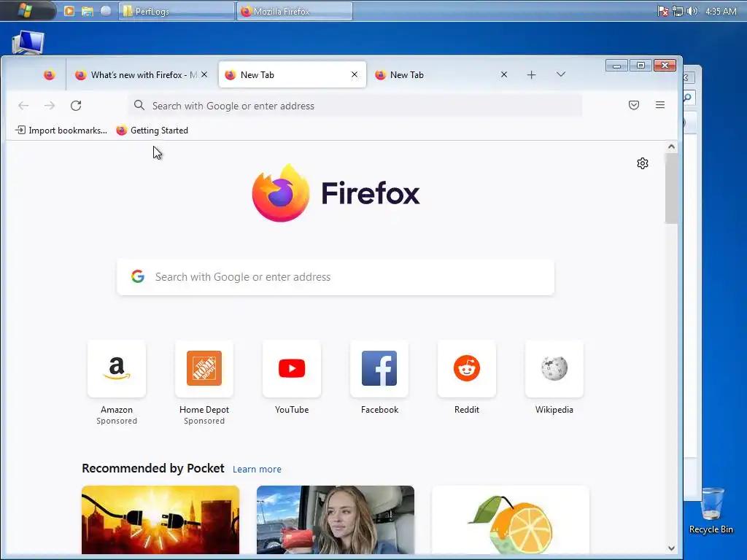747x560 pixels.
Task: Click the taskbar clock showing 4:35 AM
Action: [721, 11]
